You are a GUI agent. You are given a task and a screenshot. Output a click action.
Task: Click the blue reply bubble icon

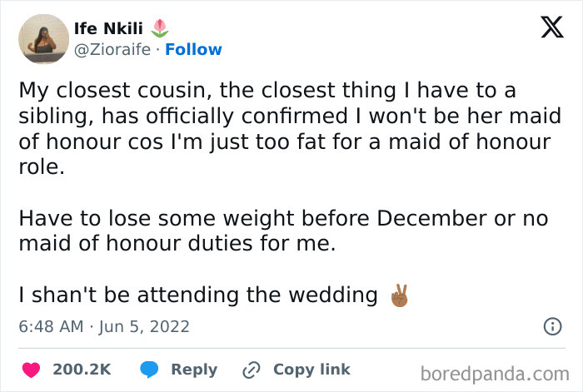click(x=150, y=370)
